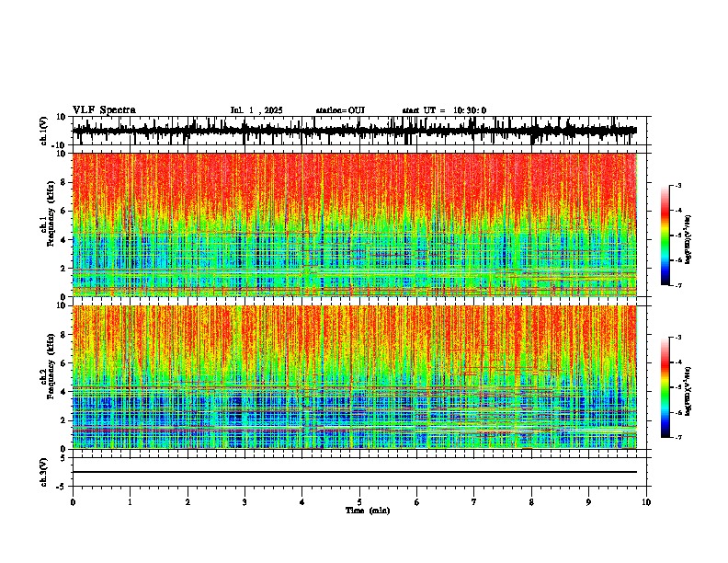Click the "4" kHz tick on ch.2 spectrogram

(64, 392)
